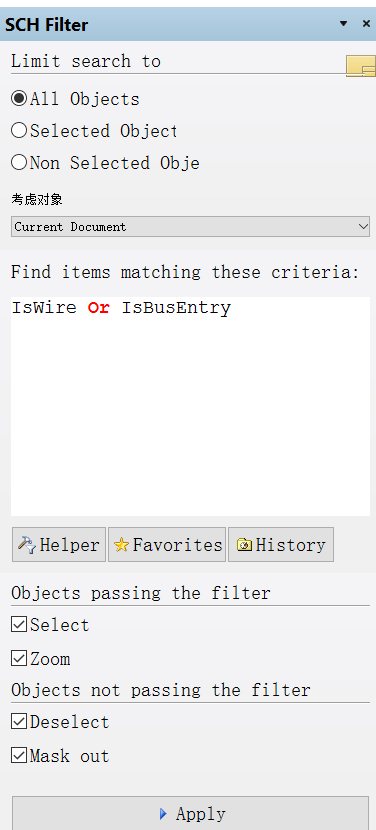Image resolution: width=376 pixels, height=830 pixels.
Task: Pick the Non Selected Objects radio option
Action: 19,163
